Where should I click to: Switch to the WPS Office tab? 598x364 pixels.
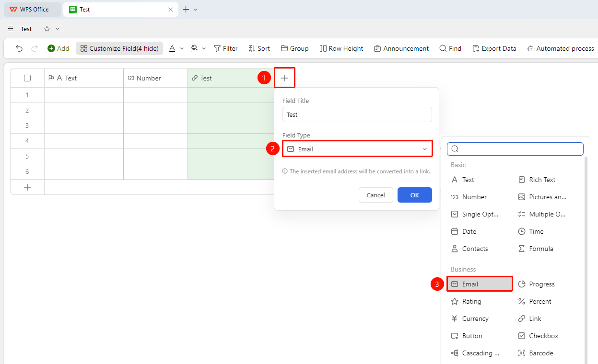click(x=33, y=10)
